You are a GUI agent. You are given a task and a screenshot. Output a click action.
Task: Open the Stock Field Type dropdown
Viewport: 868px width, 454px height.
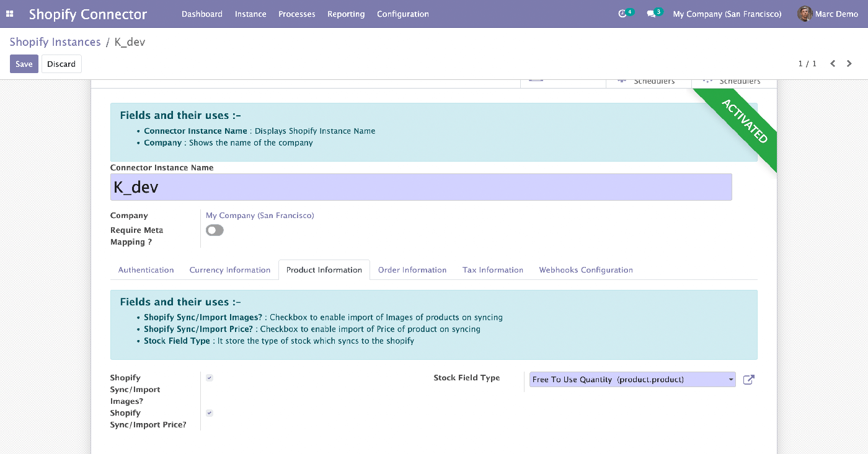[x=632, y=380]
